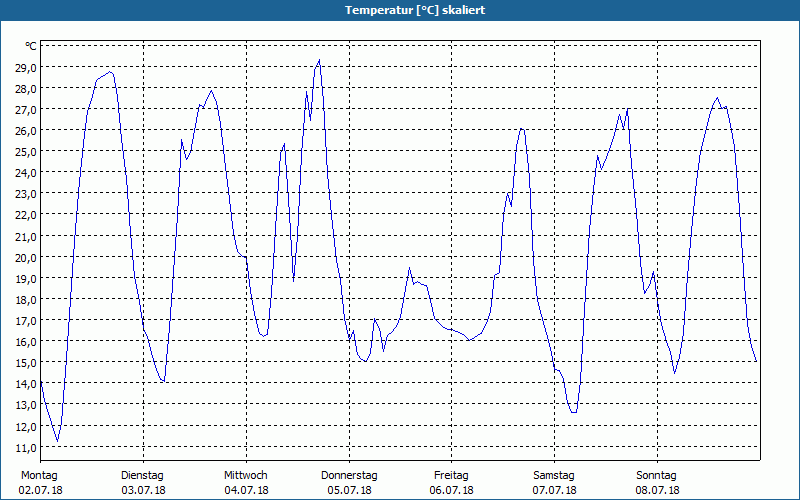800x500 pixels.
Task: Select the 17,0 axis value
Action: [26, 321]
